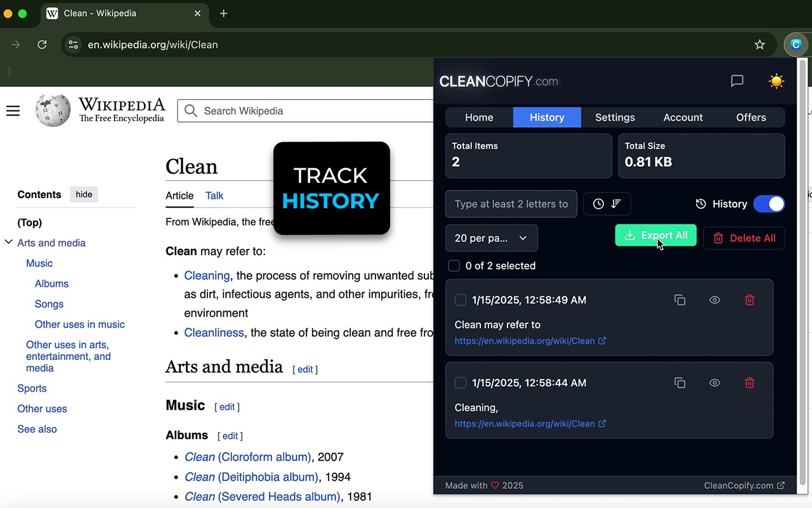This screenshot has height=508, width=812.
Task: Hide the Wikipedia Contents sidebar
Action: tap(84, 194)
